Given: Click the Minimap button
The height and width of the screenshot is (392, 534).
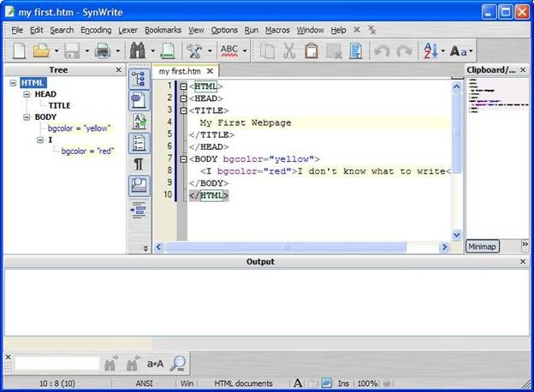Looking at the screenshot, I should [482, 246].
